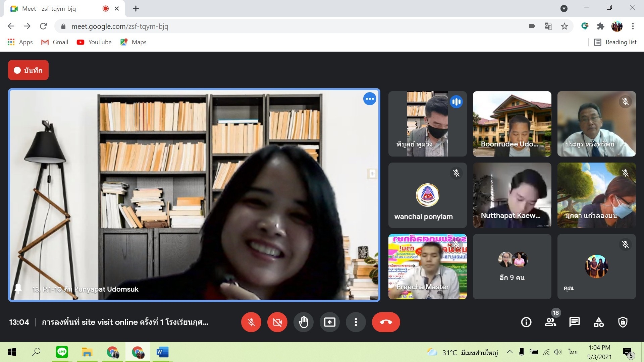The width and height of the screenshot is (644, 362).
Task: Open the activities panel icon
Action: [598, 322]
